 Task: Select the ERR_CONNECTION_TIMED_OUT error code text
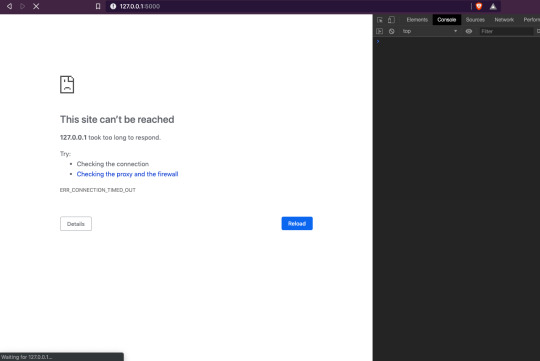pos(98,190)
